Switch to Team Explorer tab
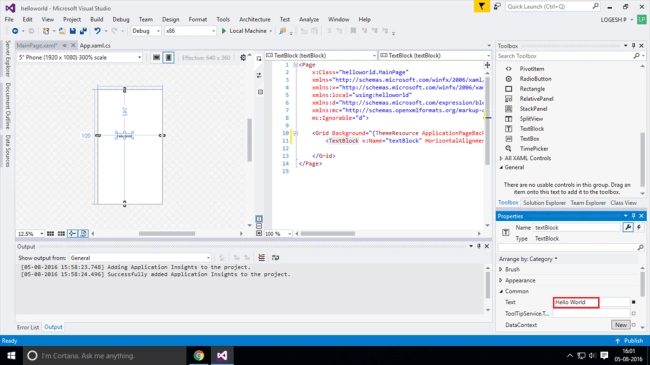The image size is (650, 365). (588, 203)
